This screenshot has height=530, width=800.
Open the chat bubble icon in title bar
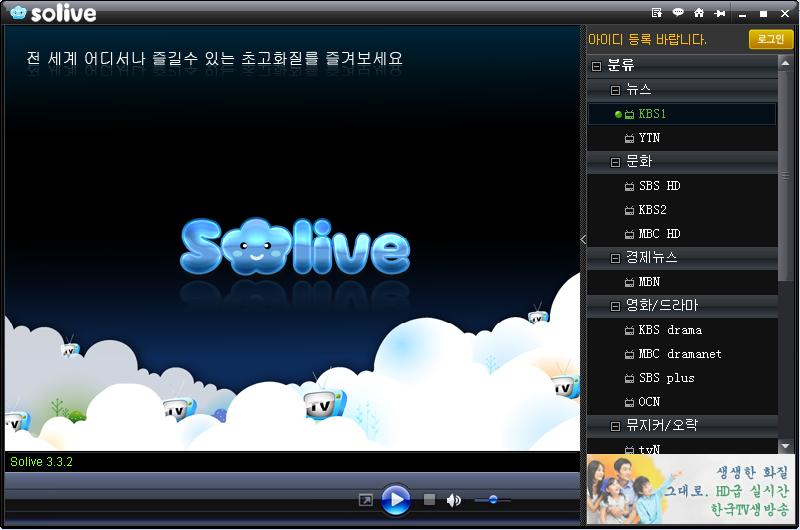click(x=678, y=13)
